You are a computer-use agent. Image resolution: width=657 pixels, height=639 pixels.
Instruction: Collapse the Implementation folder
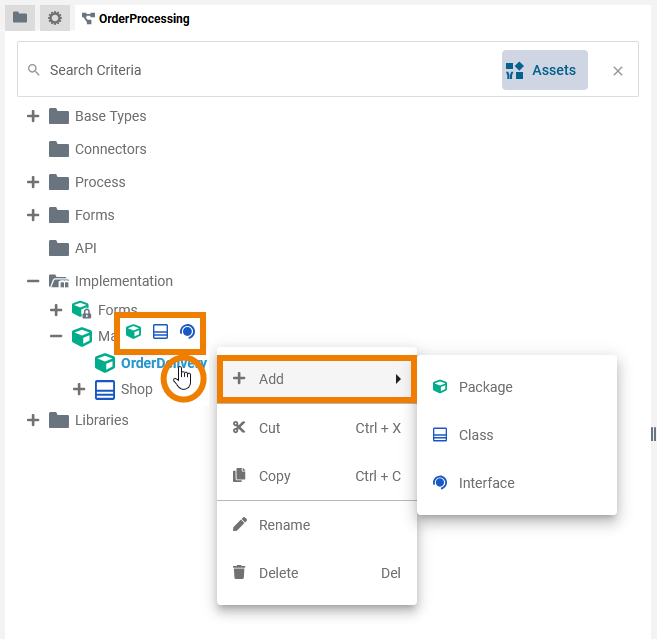33,281
